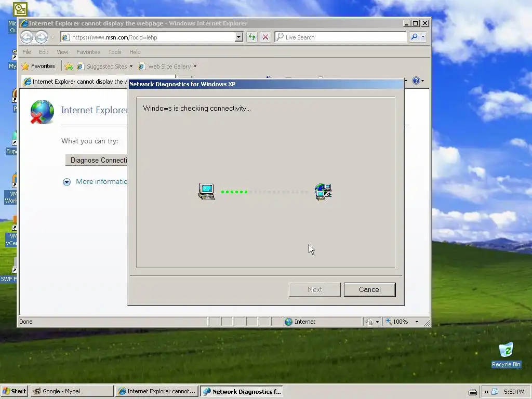Click the on-screen keyboard tray icon
Viewport: 532px width, 399px height.
click(x=472, y=392)
